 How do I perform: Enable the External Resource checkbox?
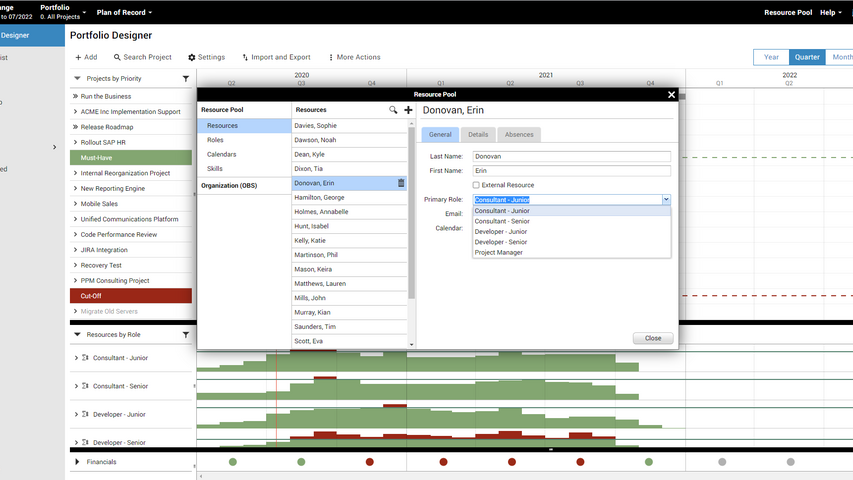(x=476, y=185)
